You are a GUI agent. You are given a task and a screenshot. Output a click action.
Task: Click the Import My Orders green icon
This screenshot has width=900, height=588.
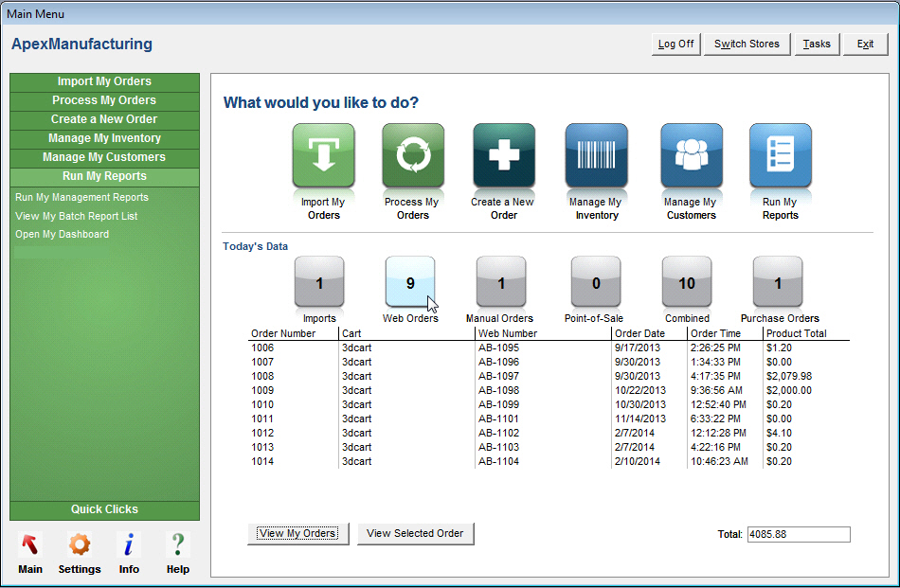click(x=323, y=156)
